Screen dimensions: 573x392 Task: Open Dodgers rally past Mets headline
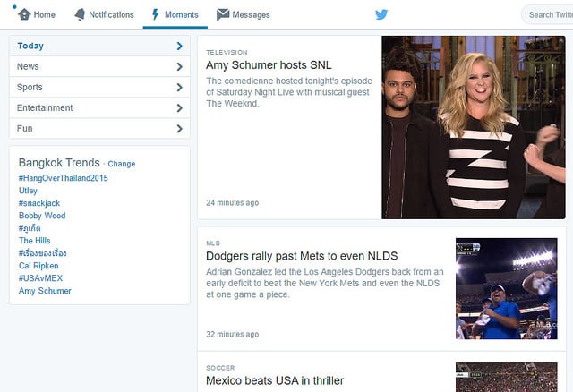[302, 256]
